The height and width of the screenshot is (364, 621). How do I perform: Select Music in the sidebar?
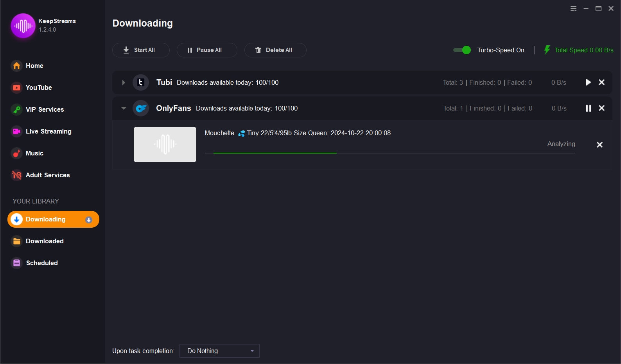point(34,153)
